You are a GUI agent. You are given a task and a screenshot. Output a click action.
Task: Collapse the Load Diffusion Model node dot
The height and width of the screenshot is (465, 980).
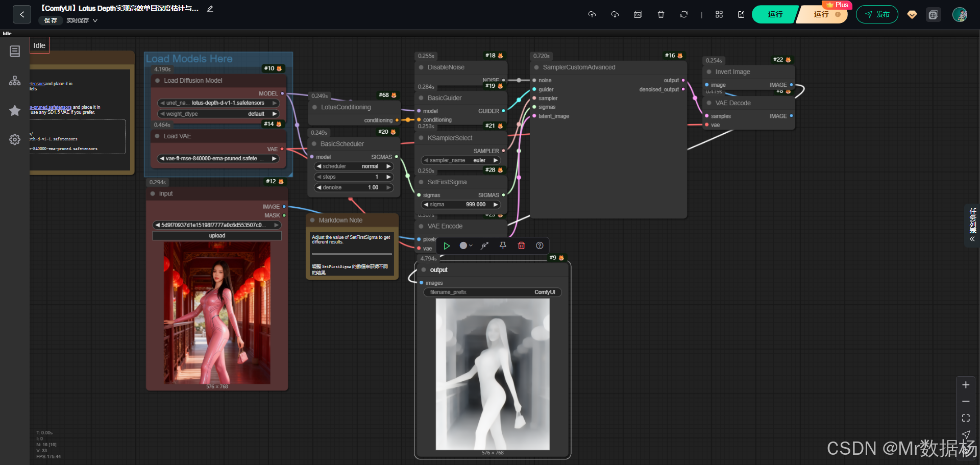157,81
